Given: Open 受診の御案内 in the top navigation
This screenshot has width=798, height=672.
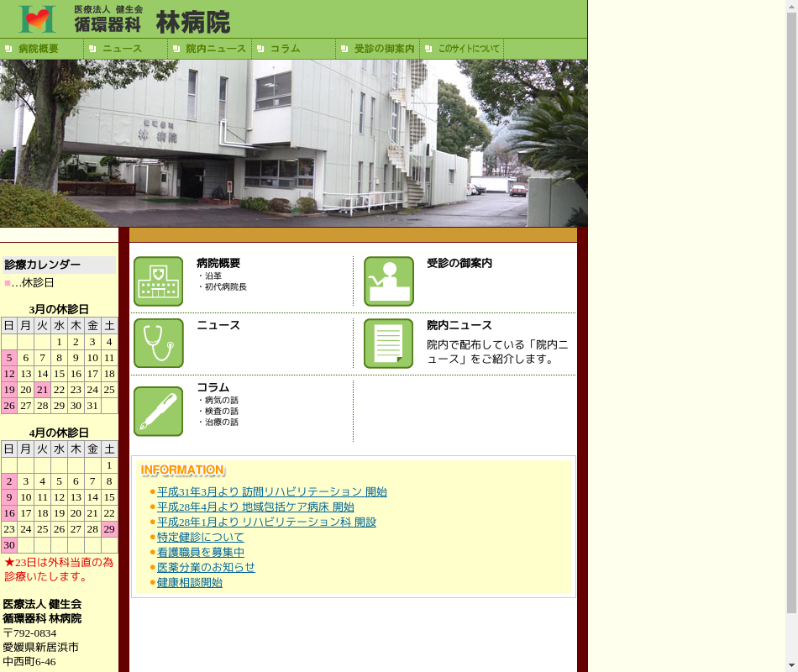Looking at the screenshot, I should pos(384,49).
